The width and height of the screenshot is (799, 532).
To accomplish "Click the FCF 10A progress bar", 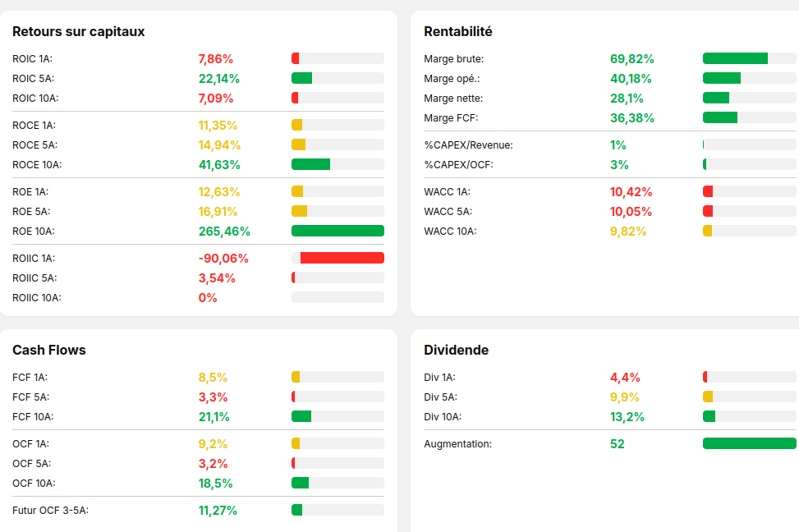I will point(338,416).
